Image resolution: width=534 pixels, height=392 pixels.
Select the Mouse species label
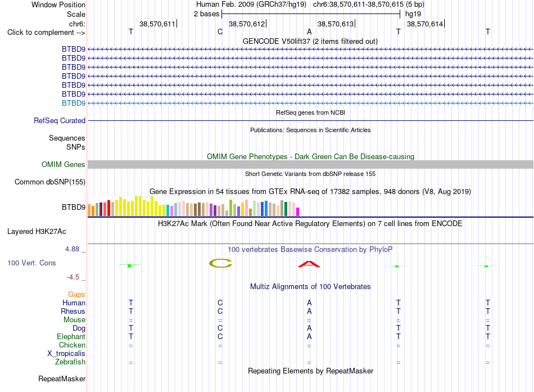point(74,320)
